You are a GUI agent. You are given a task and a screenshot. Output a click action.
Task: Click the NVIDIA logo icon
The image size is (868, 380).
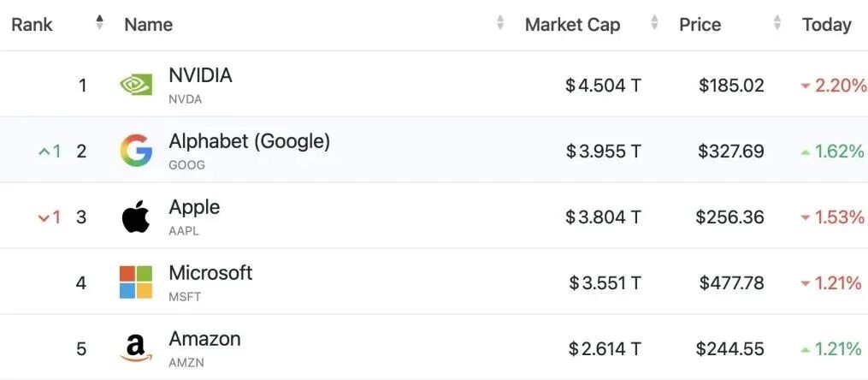click(x=136, y=84)
